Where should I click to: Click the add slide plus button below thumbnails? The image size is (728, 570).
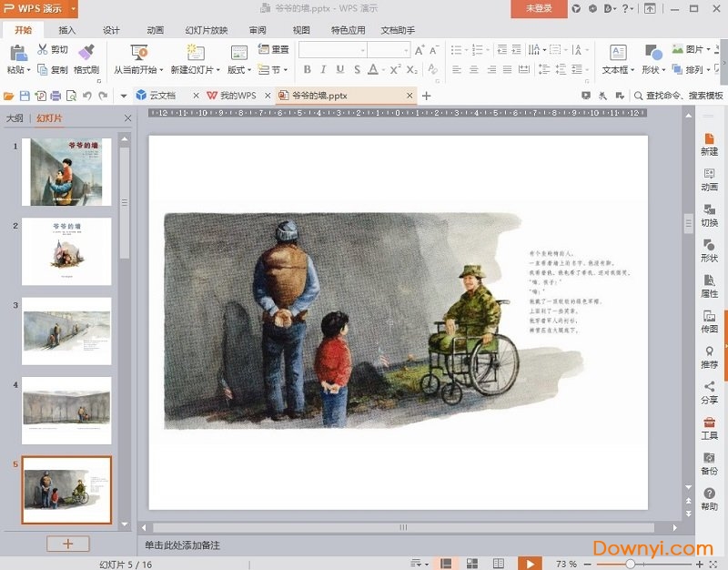[x=68, y=544]
